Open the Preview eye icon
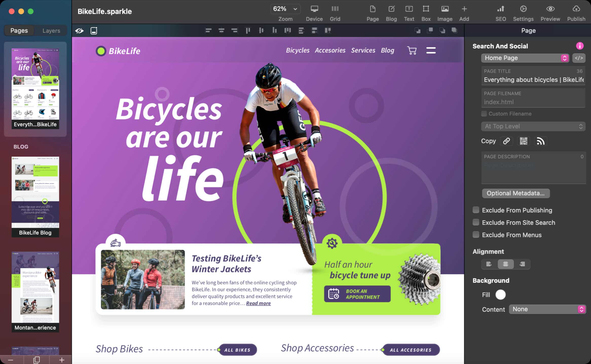Viewport: 591px width, 364px height. click(x=550, y=9)
